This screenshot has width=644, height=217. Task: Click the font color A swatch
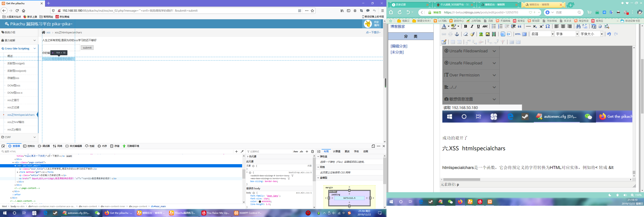(x=444, y=27)
